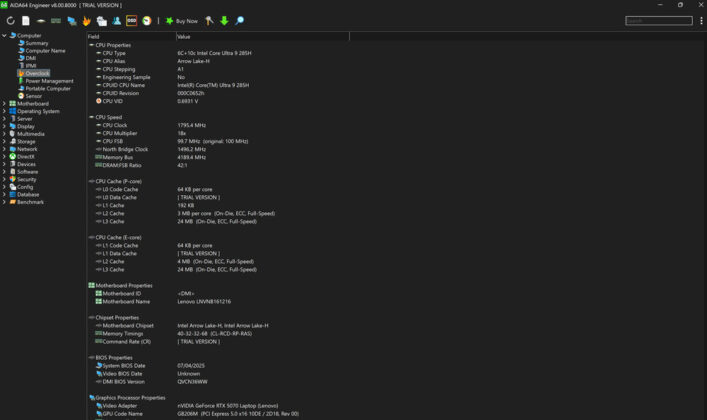This screenshot has height=420, width=707.
Task: Open Cache and Memory Benchmark icon
Action: click(x=56, y=21)
